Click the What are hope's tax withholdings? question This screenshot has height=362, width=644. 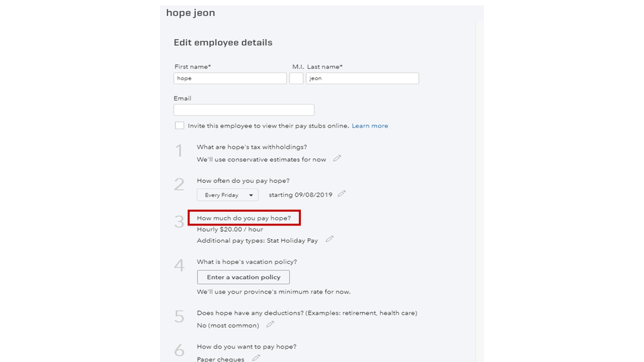tap(251, 148)
